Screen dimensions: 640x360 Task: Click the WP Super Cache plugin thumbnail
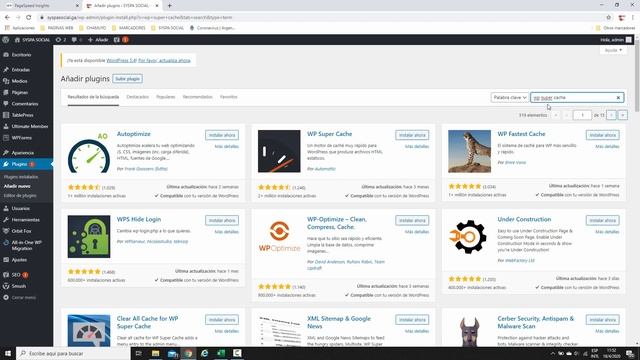[x=279, y=151]
